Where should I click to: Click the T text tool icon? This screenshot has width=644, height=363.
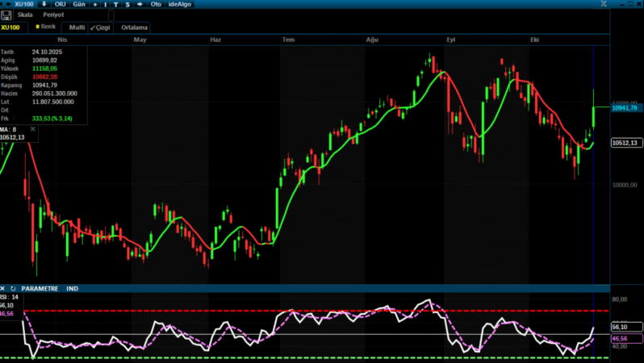[116, 4]
